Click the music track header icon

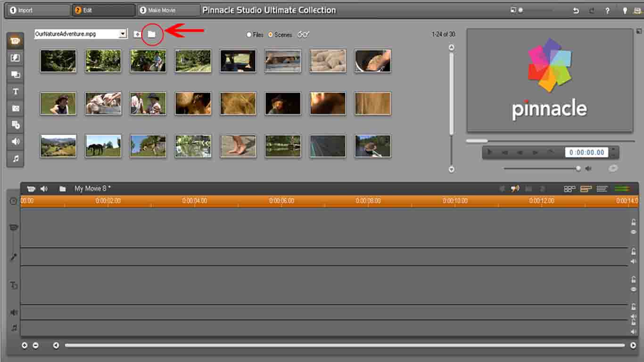(14, 327)
